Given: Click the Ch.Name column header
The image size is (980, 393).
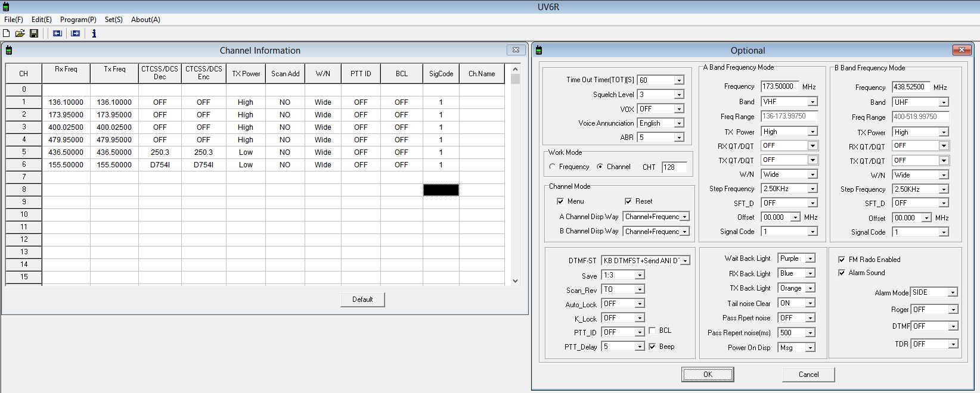Looking at the screenshot, I should coord(482,74).
